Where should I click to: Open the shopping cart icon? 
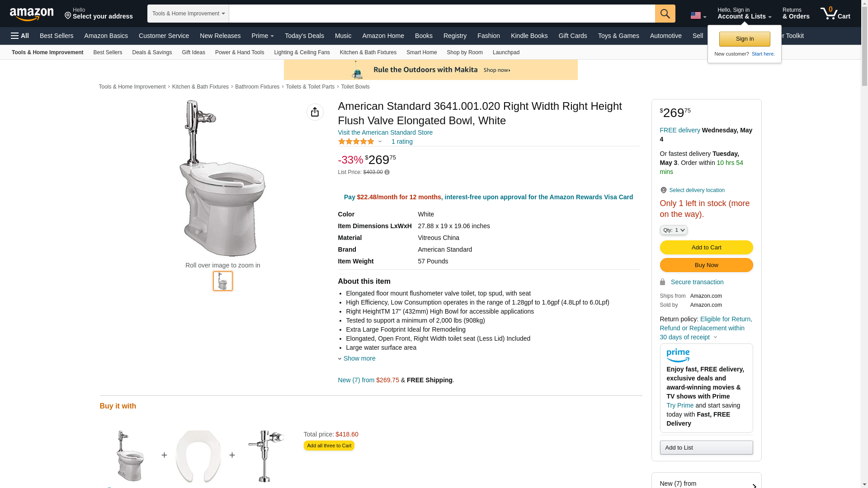(835, 14)
